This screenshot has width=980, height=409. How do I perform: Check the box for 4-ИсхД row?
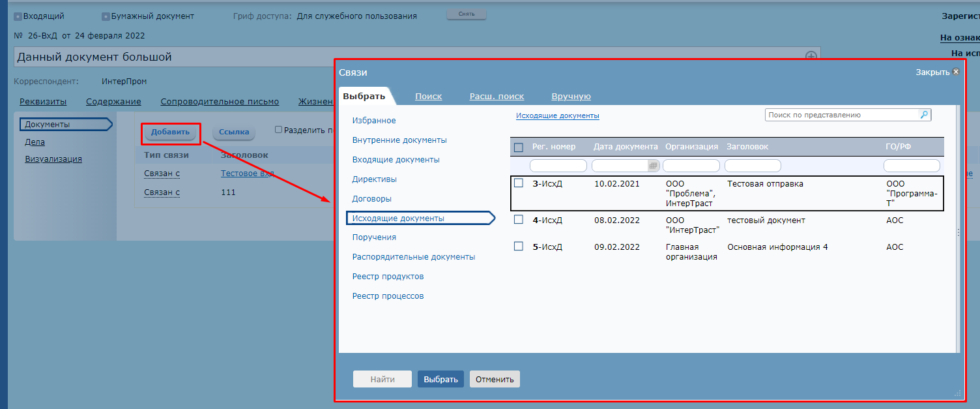(x=519, y=220)
